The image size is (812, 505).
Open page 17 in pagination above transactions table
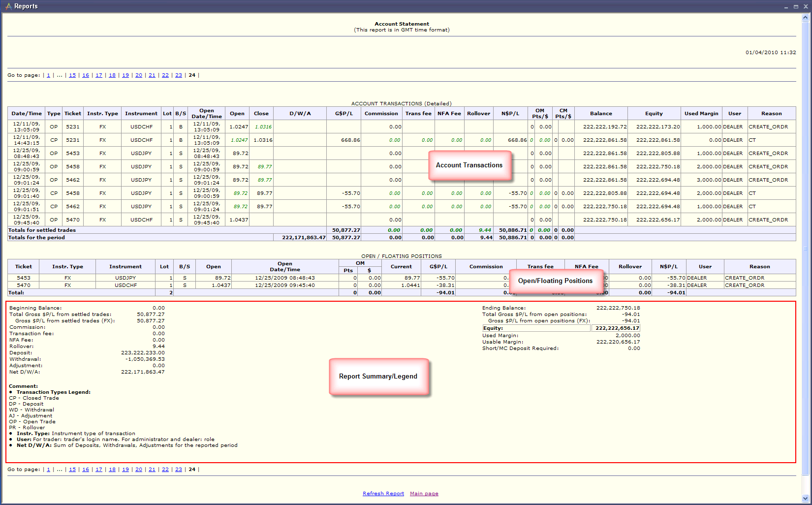(99, 75)
